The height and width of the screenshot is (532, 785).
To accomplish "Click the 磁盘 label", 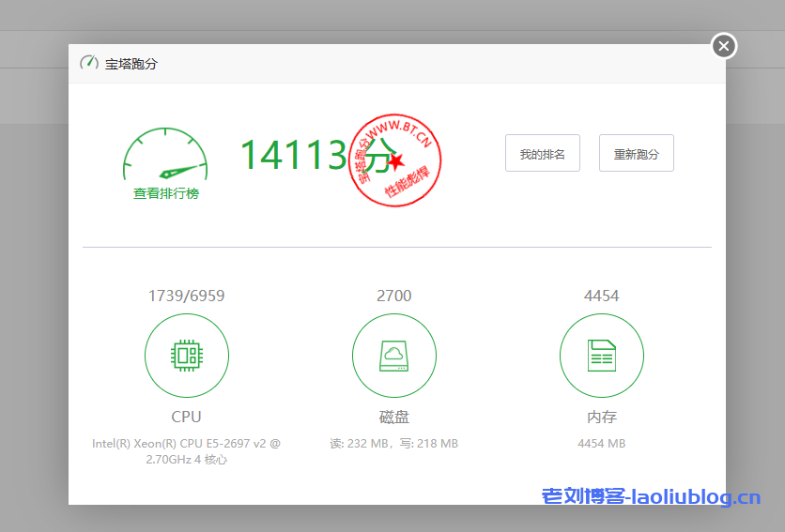I will coord(394,417).
